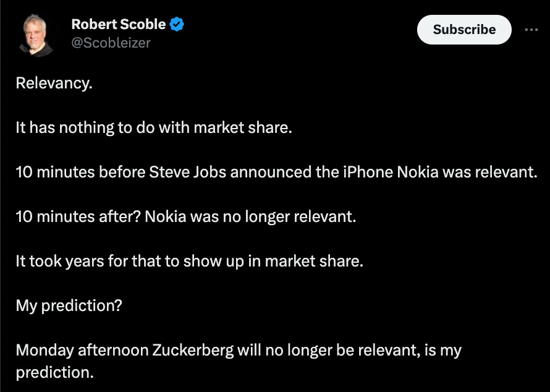
Task: Open the three-dot more options menu
Action: [x=531, y=29]
